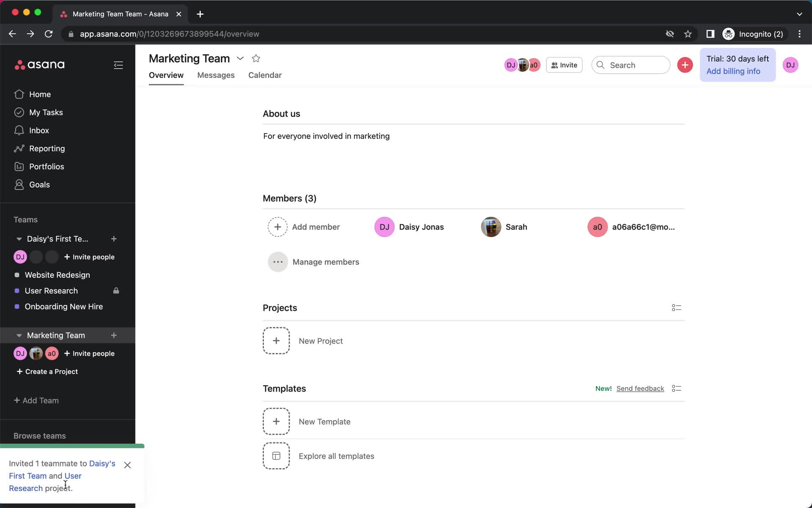Open the tab list chevron in browser
The width and height of the screenshot is (812, 508).
click(x=799, y=14)
